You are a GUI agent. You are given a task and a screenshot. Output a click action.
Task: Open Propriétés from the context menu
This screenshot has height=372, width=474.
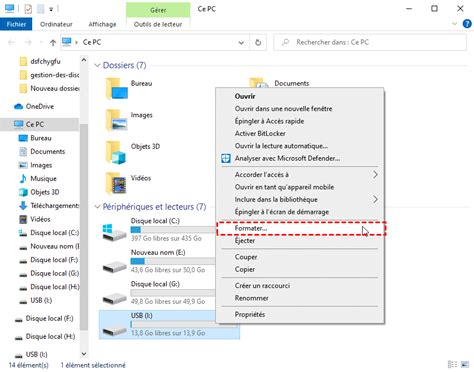[x=300, y=314]
